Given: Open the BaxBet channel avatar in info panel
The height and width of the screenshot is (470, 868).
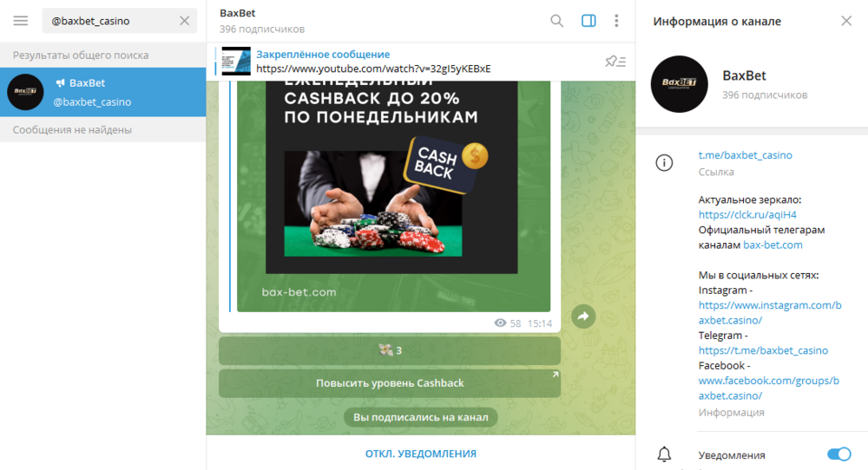Looking at the screenshot, I should tap(680, 84).
